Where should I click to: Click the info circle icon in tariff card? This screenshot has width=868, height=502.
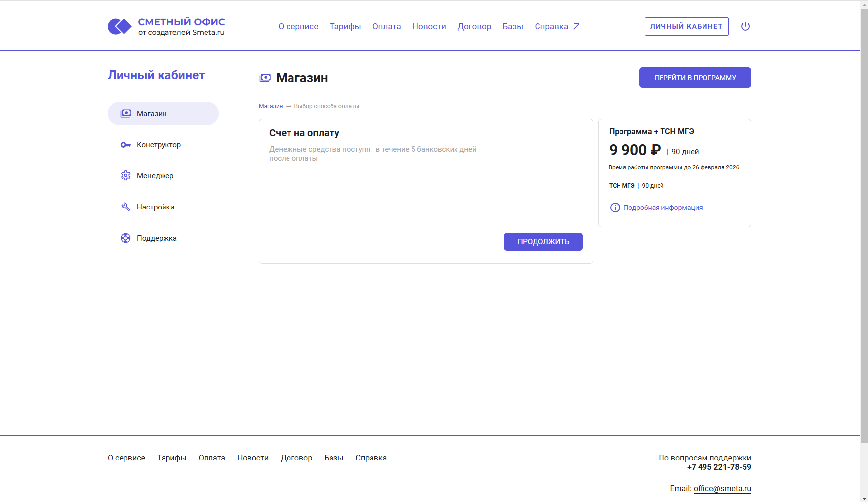[615, 208]
